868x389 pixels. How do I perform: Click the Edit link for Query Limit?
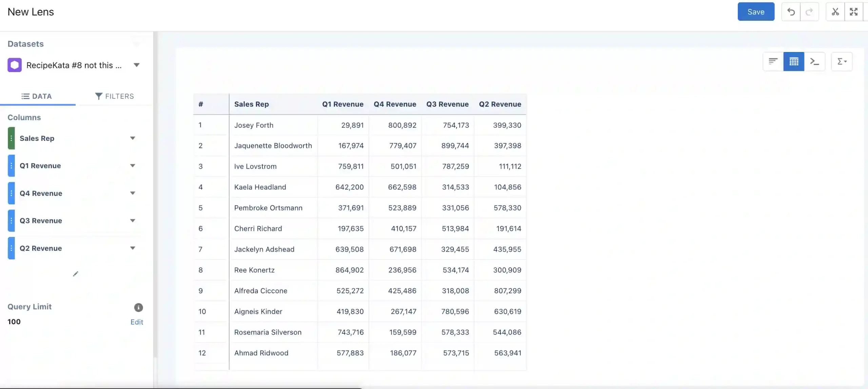point(137,322)
